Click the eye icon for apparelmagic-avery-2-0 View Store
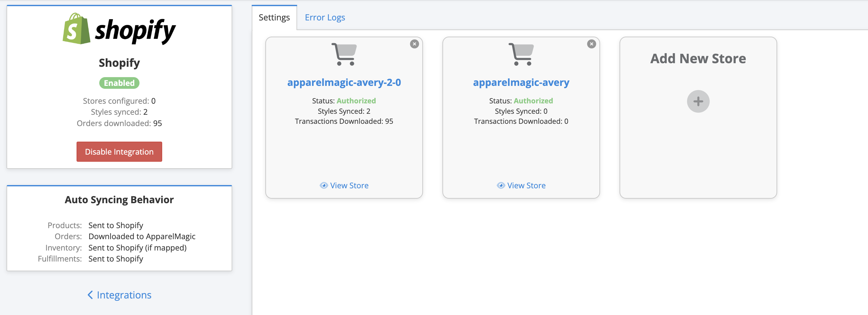Viewport: 868px width, 315px height. pos(323,185)
